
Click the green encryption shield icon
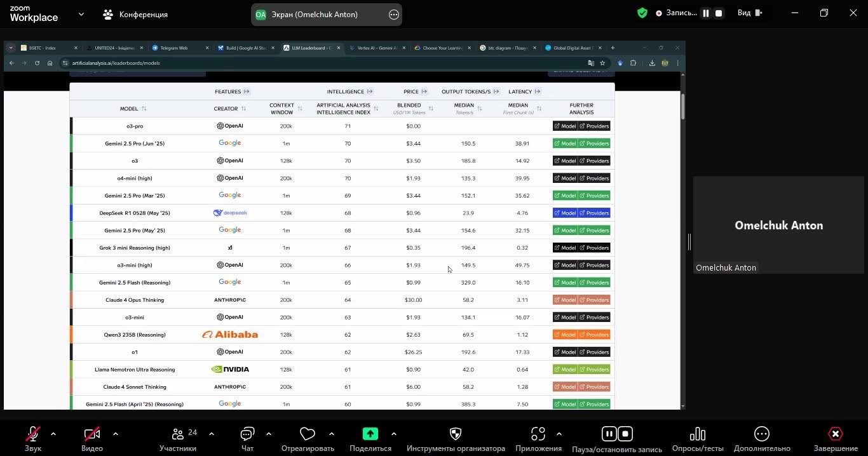pyautogui.click(x=642, y=13)
